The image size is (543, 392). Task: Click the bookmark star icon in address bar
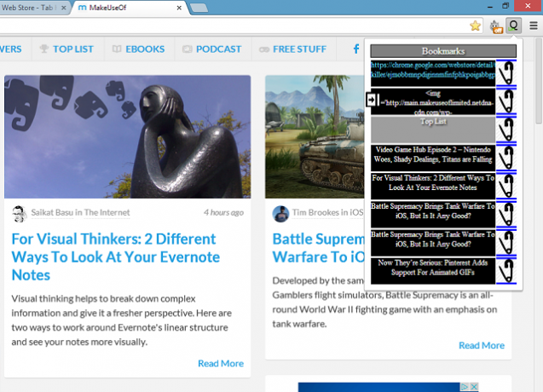[x=475, y=26]
